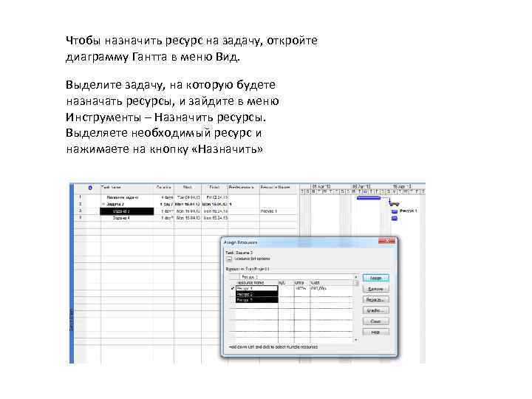Click the Resource Name column header in the dialog
This screenshot has height=399, width=532.
coord(257,282)
